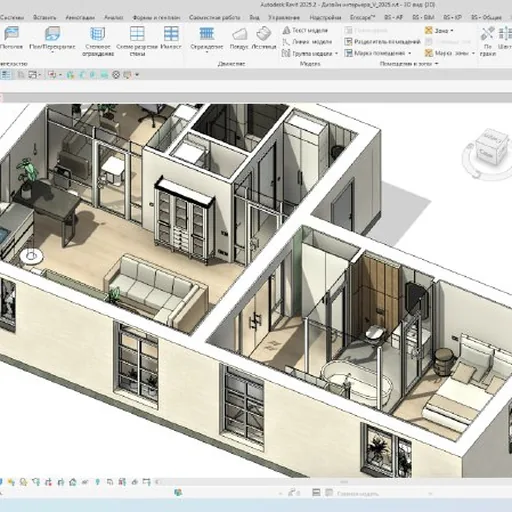Screen dimensions: 512x512
Task: Open the Зона dropdown arrow
Action: 452,31
